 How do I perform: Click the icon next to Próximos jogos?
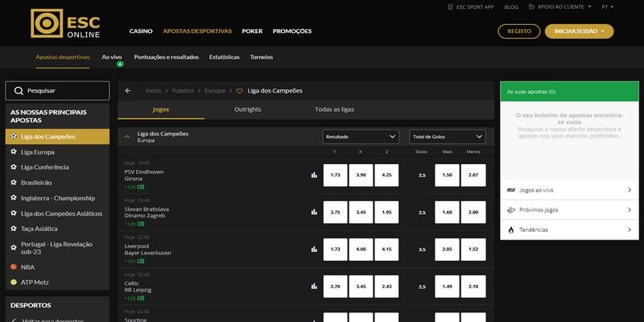511,210
